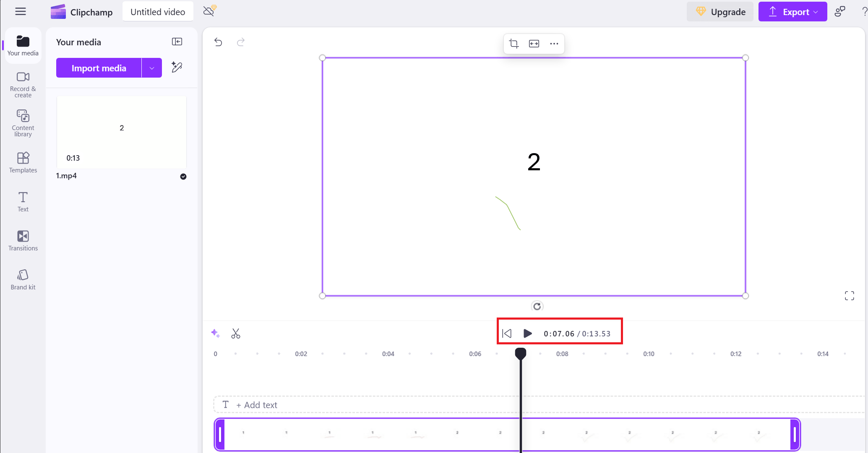
Task: Open the hamburger menu
Action: coord(20,11)
